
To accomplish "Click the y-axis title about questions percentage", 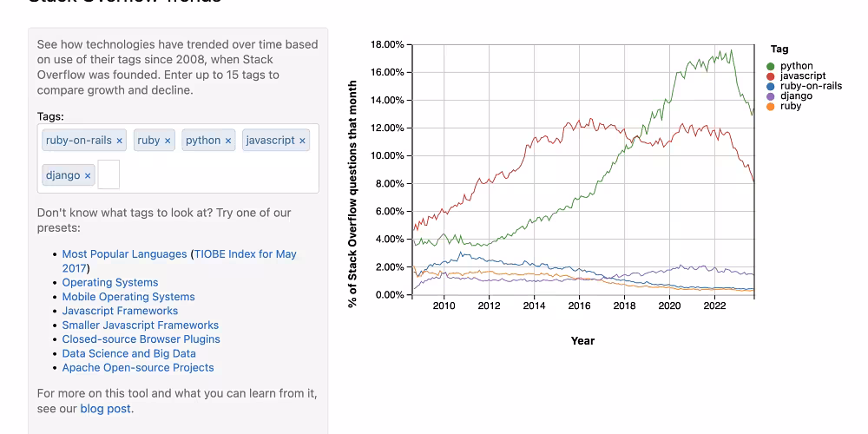I will click(352, 194).
